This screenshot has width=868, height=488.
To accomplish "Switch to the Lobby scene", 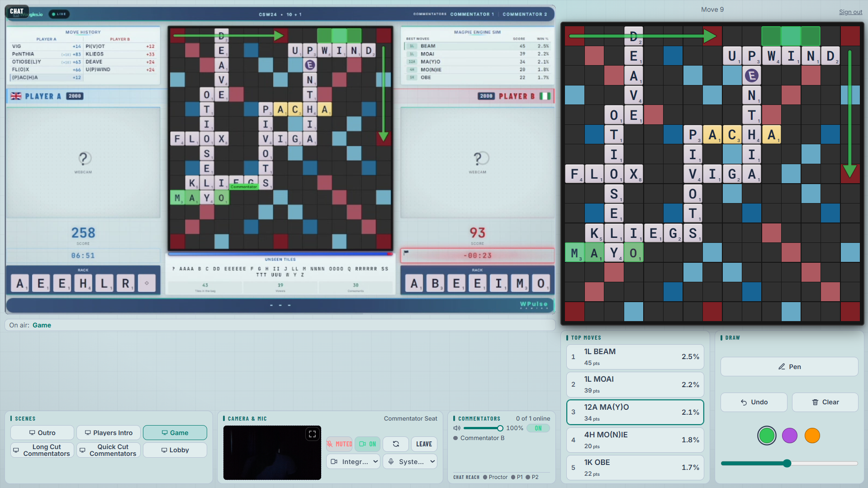I will [175, 450].
